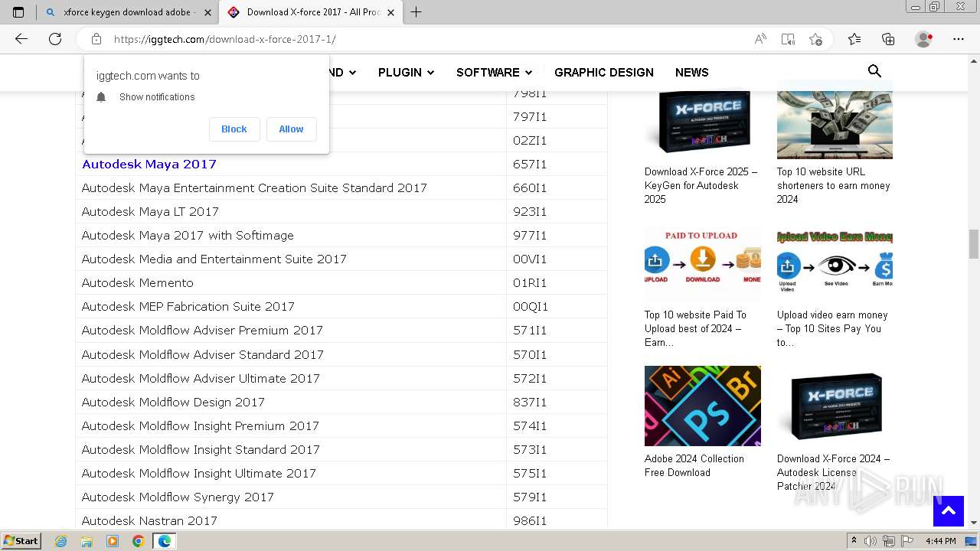Open Internet Explorer from taskbar
Screen dimensions: 980x551
61,541
